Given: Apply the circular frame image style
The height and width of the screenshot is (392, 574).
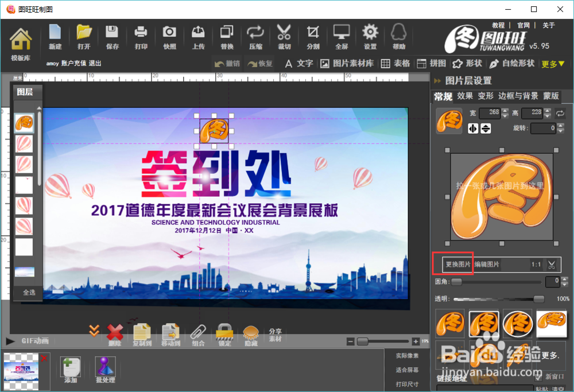Looking at the screenshot, I should tap(518, 323).
